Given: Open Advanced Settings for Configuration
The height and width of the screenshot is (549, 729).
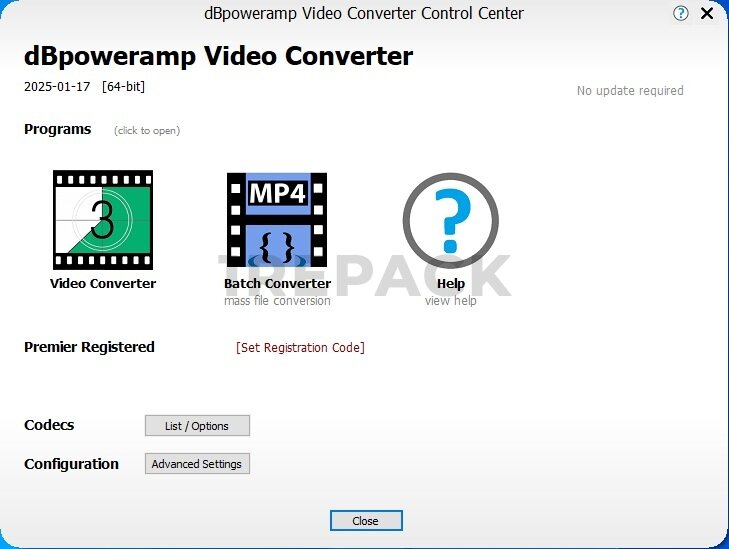Looking at the screenshot, I should click(x=197, y=464).
